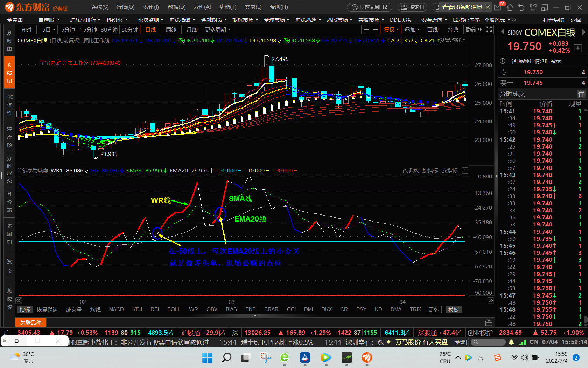Switch to 经典 layout
This screenshot has height=368, width=588.
453,30
